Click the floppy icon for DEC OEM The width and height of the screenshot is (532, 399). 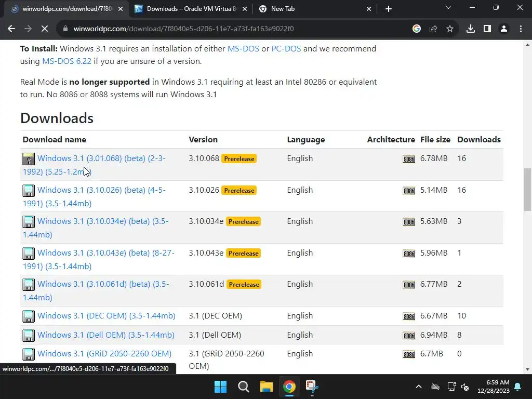click(29, 316)
